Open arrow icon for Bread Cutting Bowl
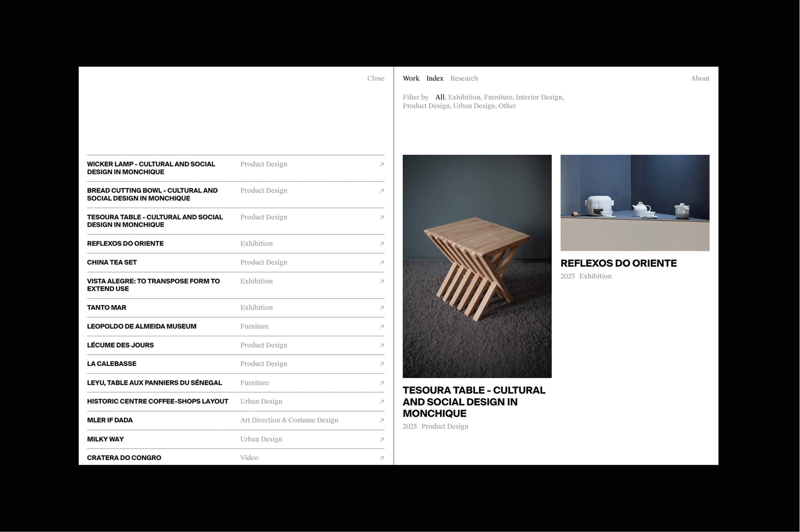800x532 pixels. [382, 191]
